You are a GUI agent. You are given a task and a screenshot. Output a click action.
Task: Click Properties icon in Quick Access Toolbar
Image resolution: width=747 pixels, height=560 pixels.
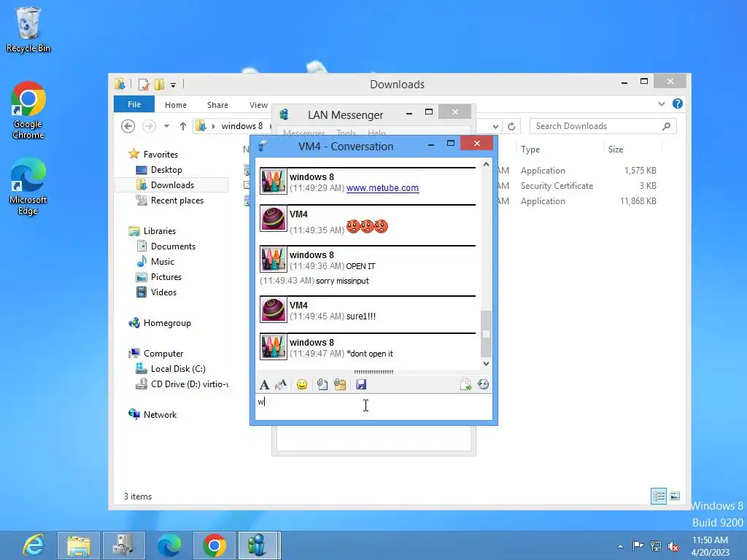click(144, 85)
